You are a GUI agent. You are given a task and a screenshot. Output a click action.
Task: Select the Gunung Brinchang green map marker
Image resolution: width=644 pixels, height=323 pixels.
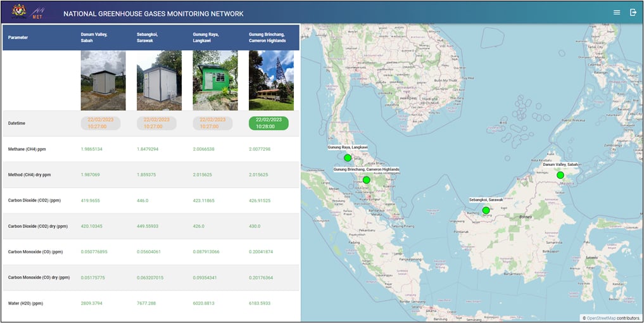[x=366, y=180]
